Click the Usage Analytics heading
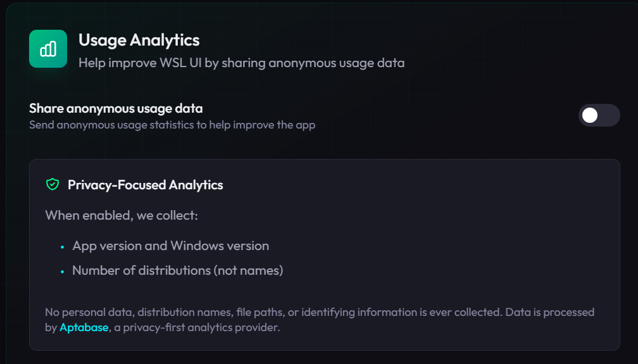638x364 pixels. pyautogui.click(x=139, y=40)
